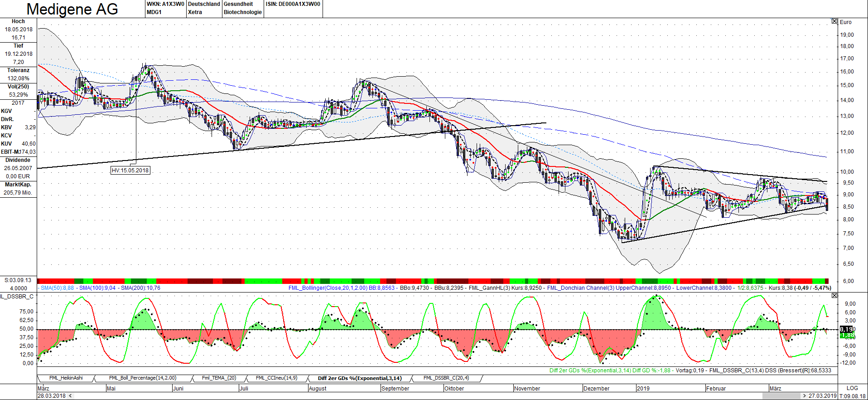
Task: Click the Dezember label on time axis
Action: [597, 389]
